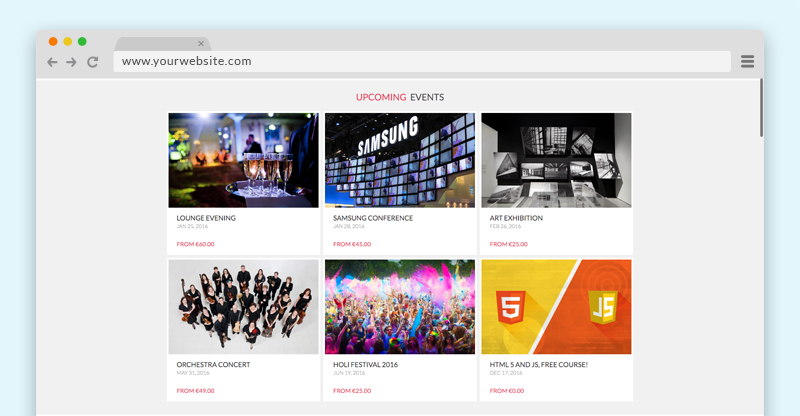Click the LOUNGE EVENING title

point(206,218)
